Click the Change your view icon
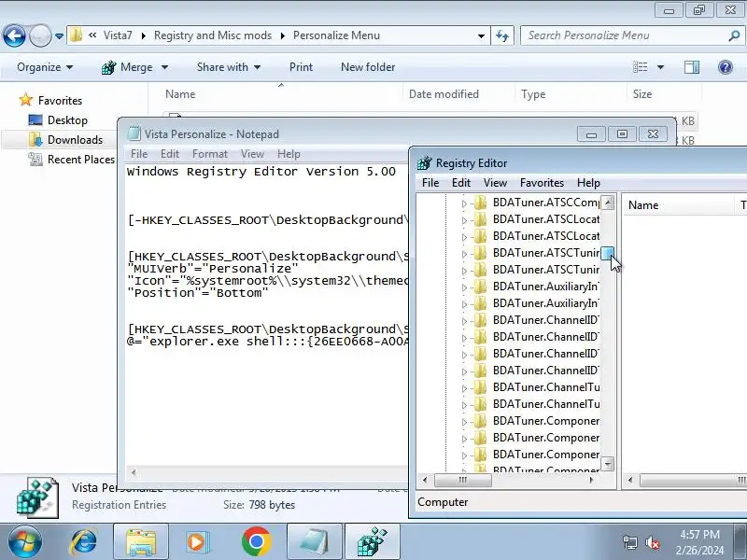747x560 pixels. [x=640, y=67]
